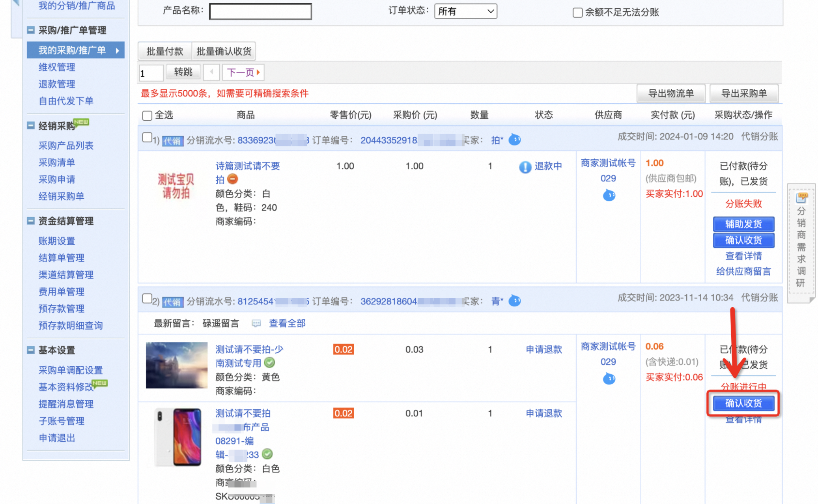
Task: Click supplier Wangwang icon in first order
Action: pyautogui.click(x=609, y=195)
